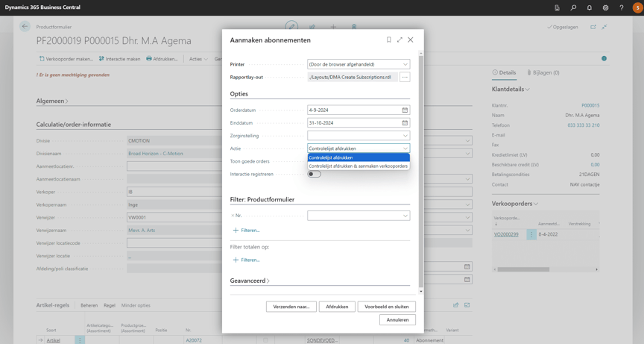Image resolution: width=644 pixels, height=344 pixels.
Task: Click the collapse page arrows icon
Action: coord(604,27)
